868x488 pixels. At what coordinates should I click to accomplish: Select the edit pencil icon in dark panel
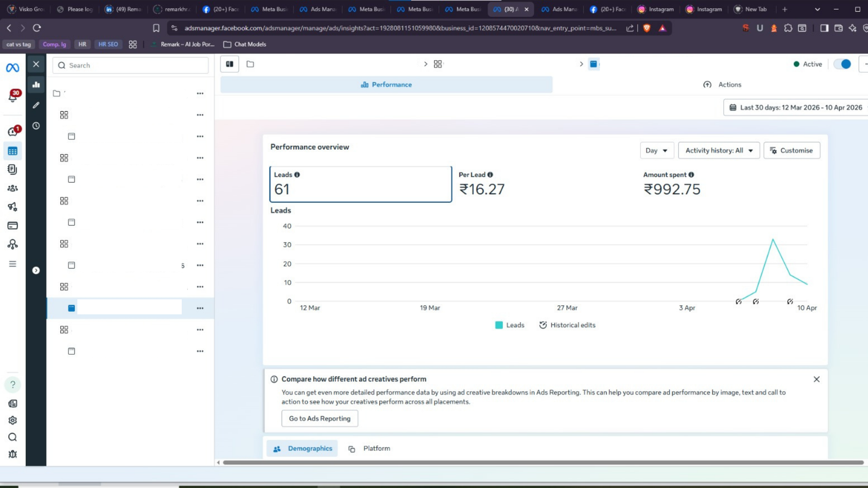point(36,105)
